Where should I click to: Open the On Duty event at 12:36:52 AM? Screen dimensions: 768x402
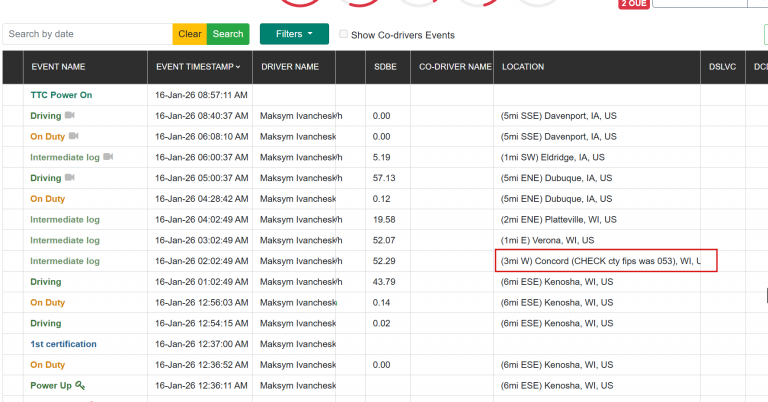(x=48, y=365)
